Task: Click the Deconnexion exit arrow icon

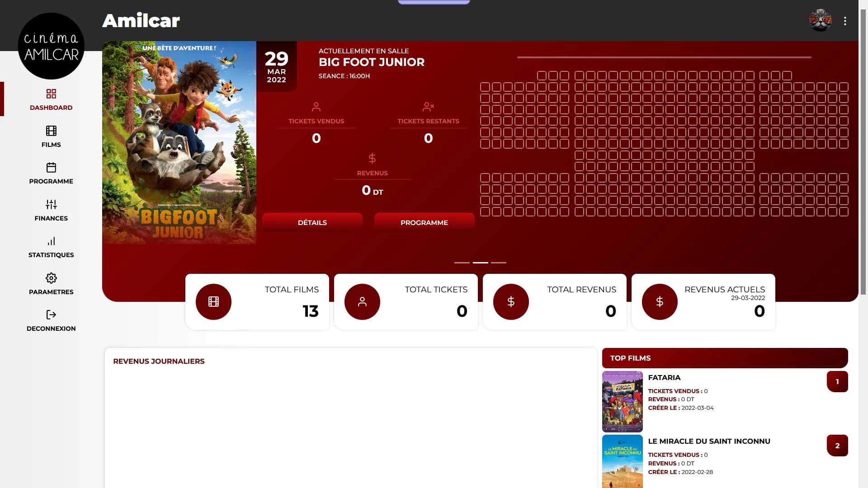Action: coord(51,314)
